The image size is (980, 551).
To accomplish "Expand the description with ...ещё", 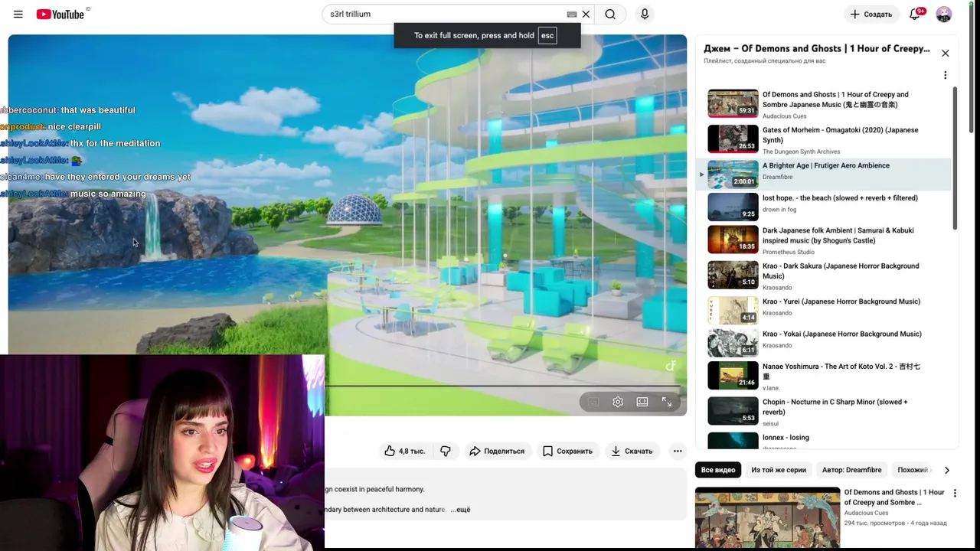I will click(x=460, y=510).
